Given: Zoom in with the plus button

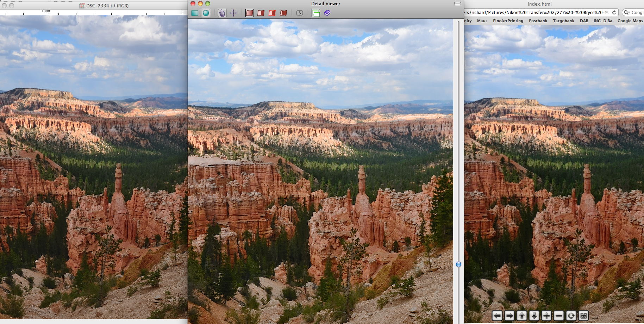Looking at the screenshot, I should [x=546, y=316].
